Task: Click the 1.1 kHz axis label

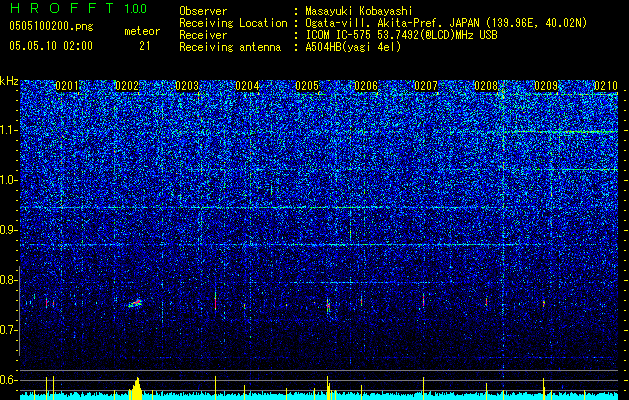Action: tap(9, 130)
